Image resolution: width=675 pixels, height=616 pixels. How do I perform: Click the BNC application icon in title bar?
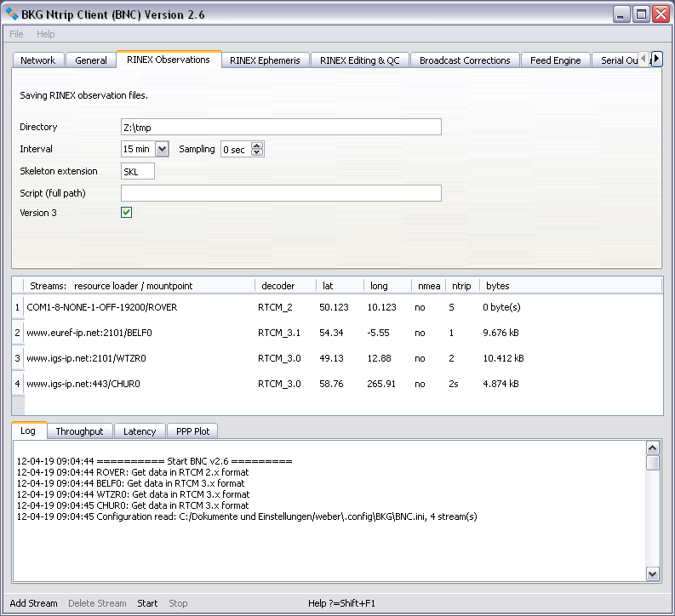coord(12,14)
